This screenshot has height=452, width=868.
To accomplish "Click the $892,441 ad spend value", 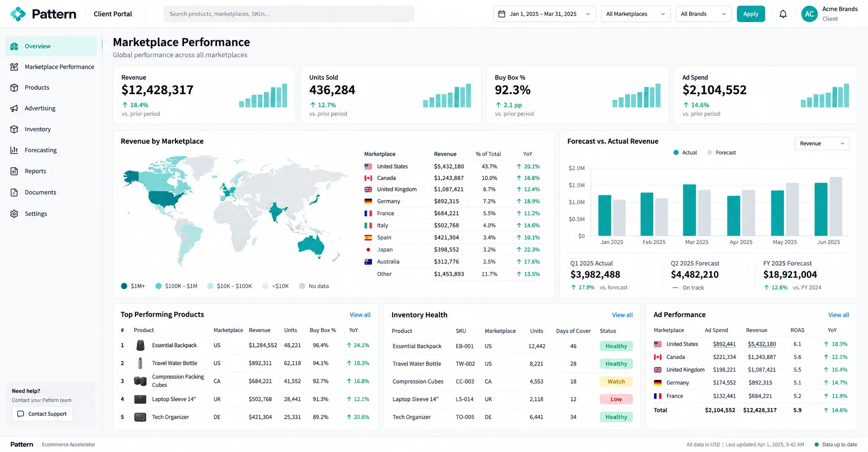I will tap(724, 344).
